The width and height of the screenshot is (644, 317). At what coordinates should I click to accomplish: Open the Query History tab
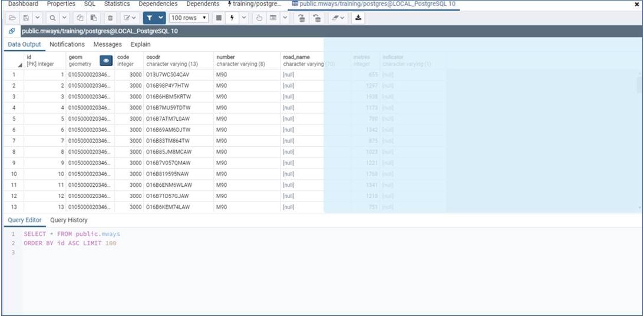tap(68, 220)
